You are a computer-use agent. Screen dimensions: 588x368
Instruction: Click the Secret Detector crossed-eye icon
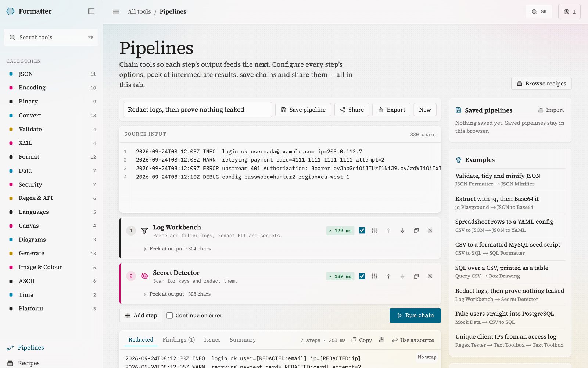point(144,276)
